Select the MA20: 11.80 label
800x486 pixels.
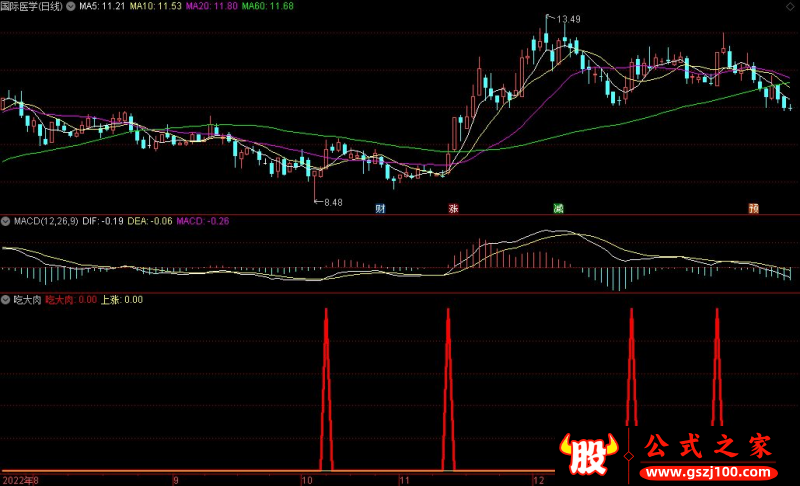tap(211, 7)
